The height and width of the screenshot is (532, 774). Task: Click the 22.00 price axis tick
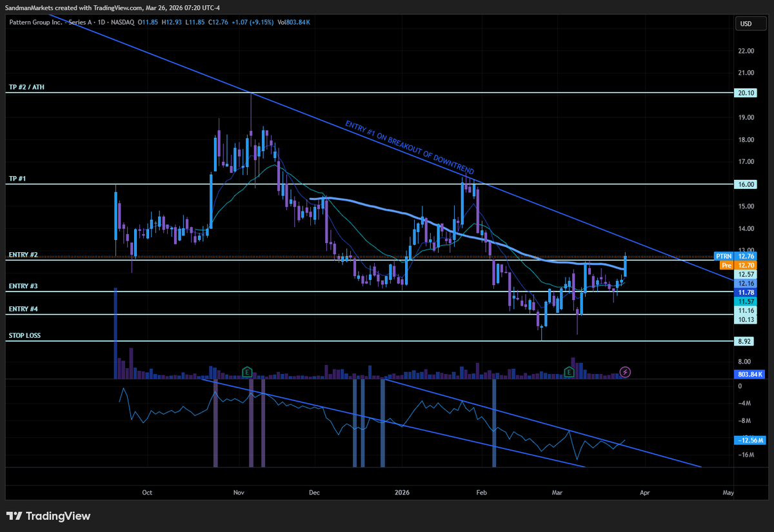746,50
